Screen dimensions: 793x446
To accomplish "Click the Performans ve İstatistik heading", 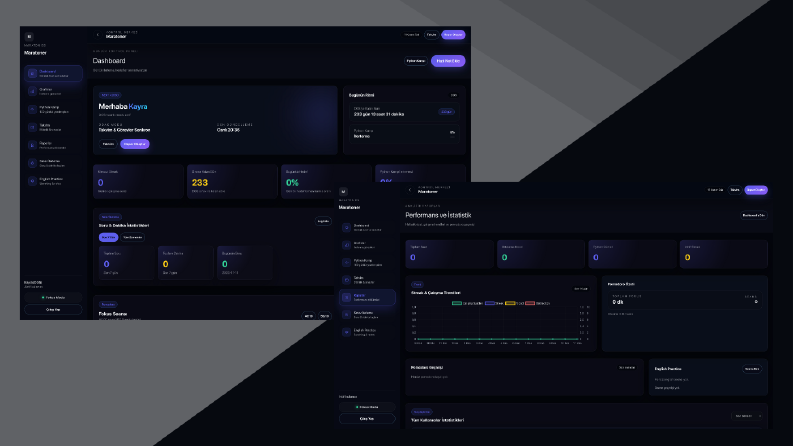I will tap(438, 215).
